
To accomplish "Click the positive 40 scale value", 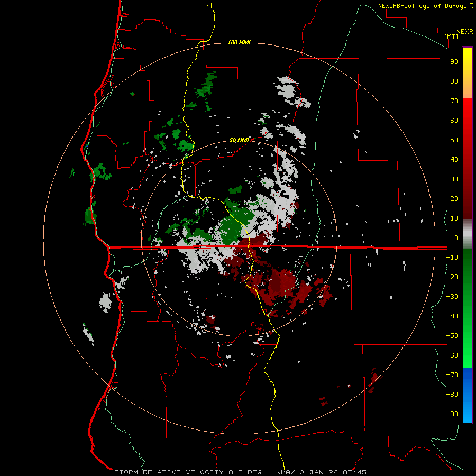I will coord(454,160).
